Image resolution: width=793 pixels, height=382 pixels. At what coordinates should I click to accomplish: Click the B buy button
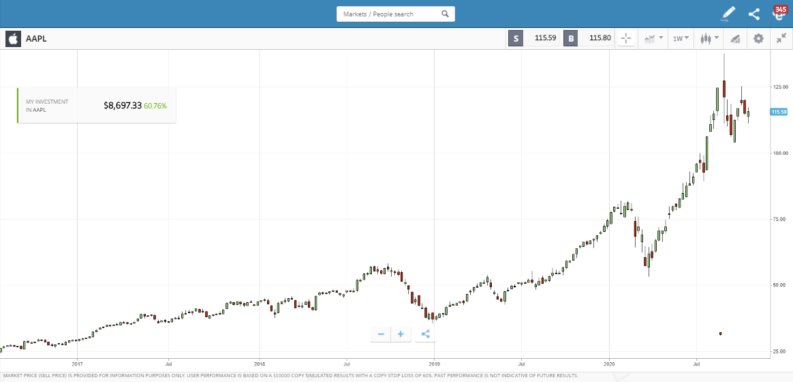coord(570,39)
